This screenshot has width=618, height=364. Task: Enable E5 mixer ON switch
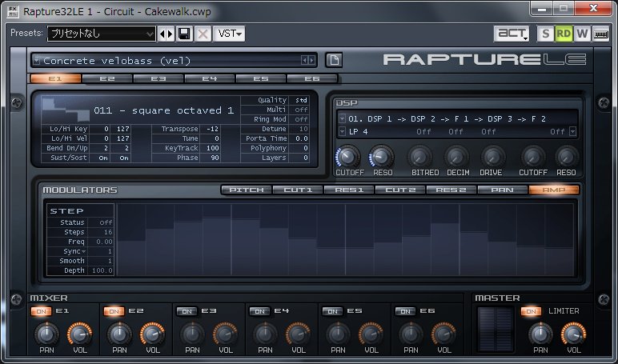coord(332,312)
